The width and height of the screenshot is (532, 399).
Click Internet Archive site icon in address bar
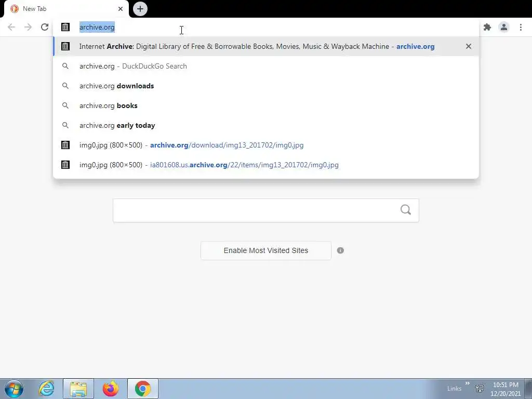[x=65, y=27]
